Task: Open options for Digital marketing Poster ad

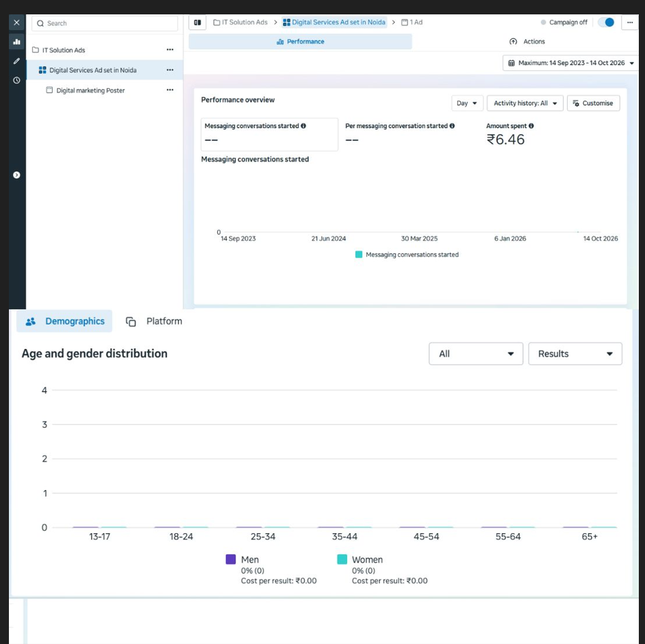Action: tap(170, 90)
